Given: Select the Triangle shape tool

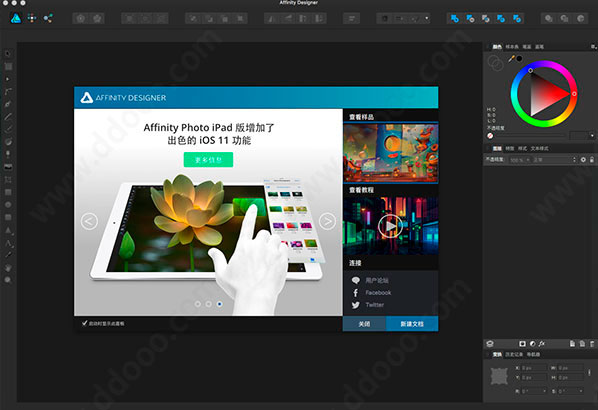Looking at the screenshot, I should 8,230.
